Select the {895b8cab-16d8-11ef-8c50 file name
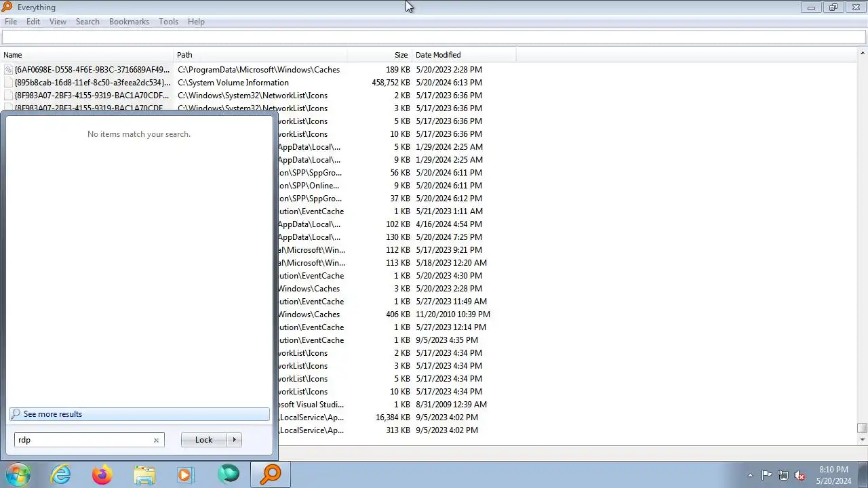868x488 pixels. pos(92,83)
